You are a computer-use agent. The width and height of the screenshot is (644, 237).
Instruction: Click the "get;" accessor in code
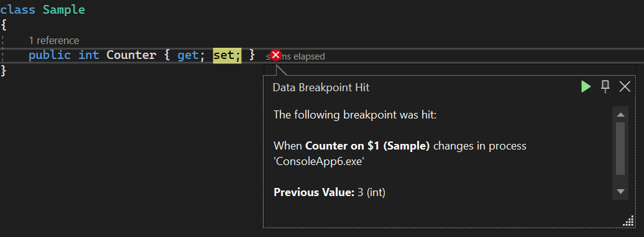pos(191,55)
